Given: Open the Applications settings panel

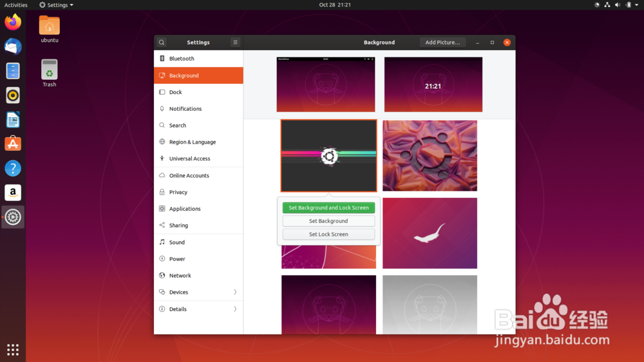Looking at the screenshot, I should coord(198,209).
